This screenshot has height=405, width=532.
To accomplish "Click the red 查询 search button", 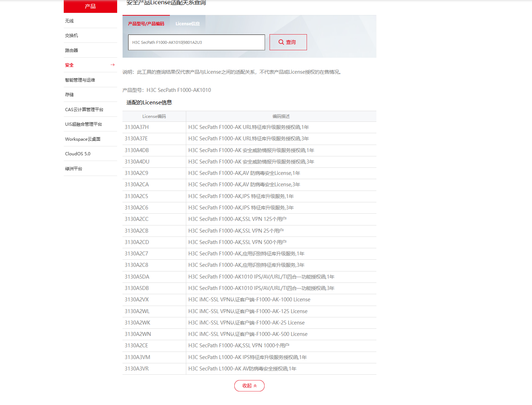I will 288,42.
